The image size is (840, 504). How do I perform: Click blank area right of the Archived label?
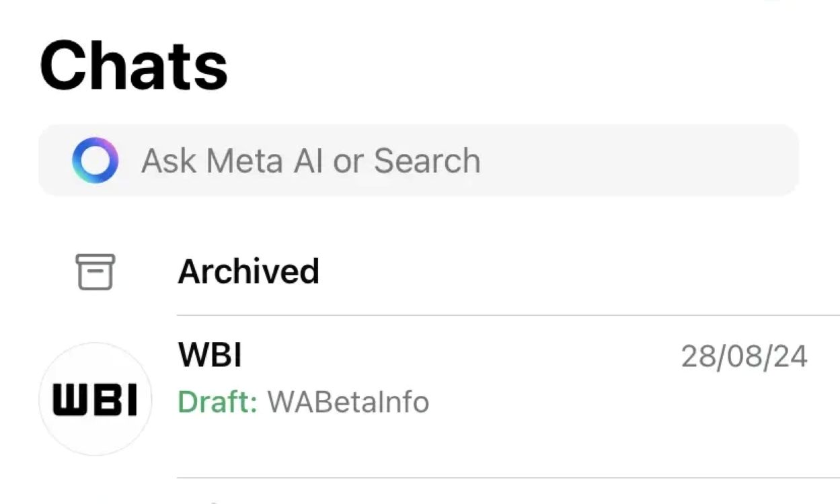572,271
